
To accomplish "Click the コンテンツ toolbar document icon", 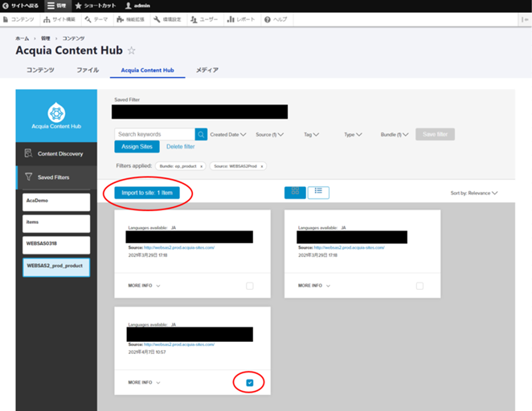I will pyautogui.click(x=6, y=19).
